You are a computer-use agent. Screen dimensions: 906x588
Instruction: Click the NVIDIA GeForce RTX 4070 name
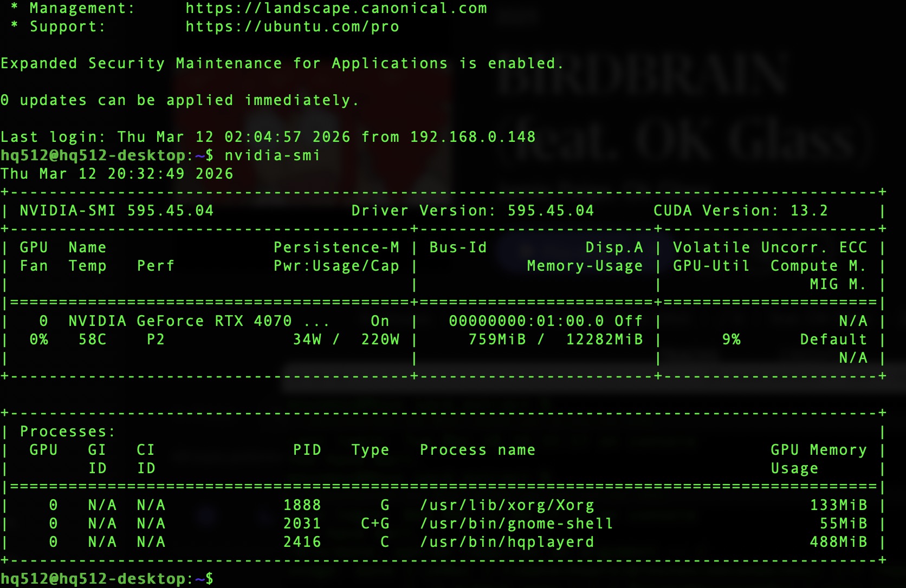pyautogui.click(x=180, y=322)
